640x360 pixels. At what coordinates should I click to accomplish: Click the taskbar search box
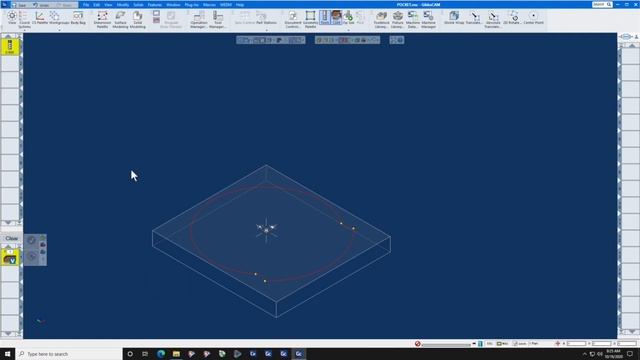[x=69, y=354]
